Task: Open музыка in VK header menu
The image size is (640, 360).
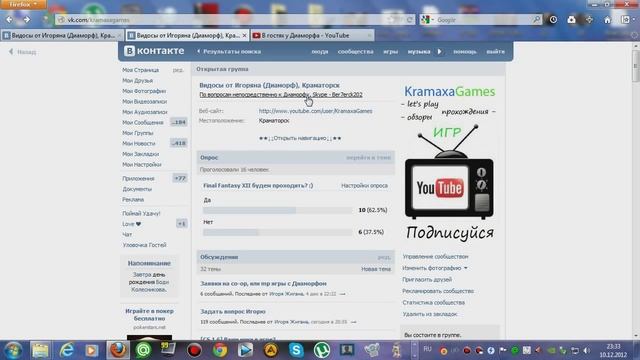Action: (419, 51)
